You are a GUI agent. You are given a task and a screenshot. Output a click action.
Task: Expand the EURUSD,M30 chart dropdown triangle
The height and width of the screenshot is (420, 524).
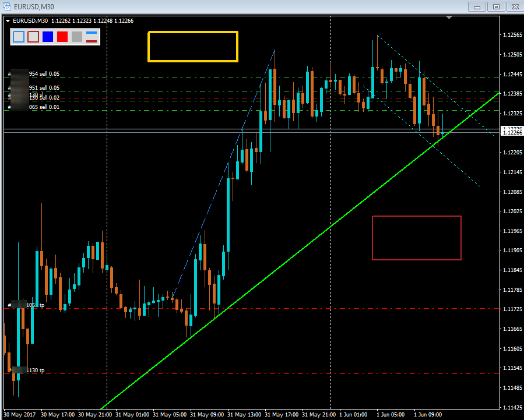8,21
